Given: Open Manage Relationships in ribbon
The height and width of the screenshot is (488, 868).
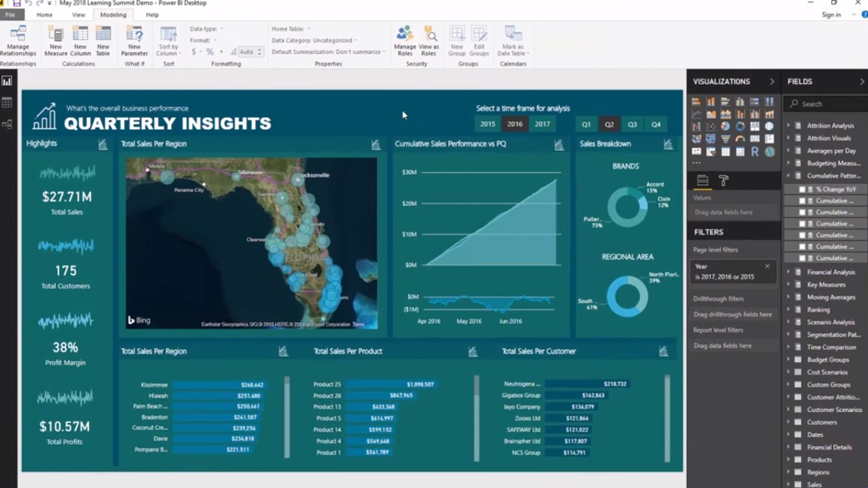Looking at the screenshot, I should click(x=18, y=41).
